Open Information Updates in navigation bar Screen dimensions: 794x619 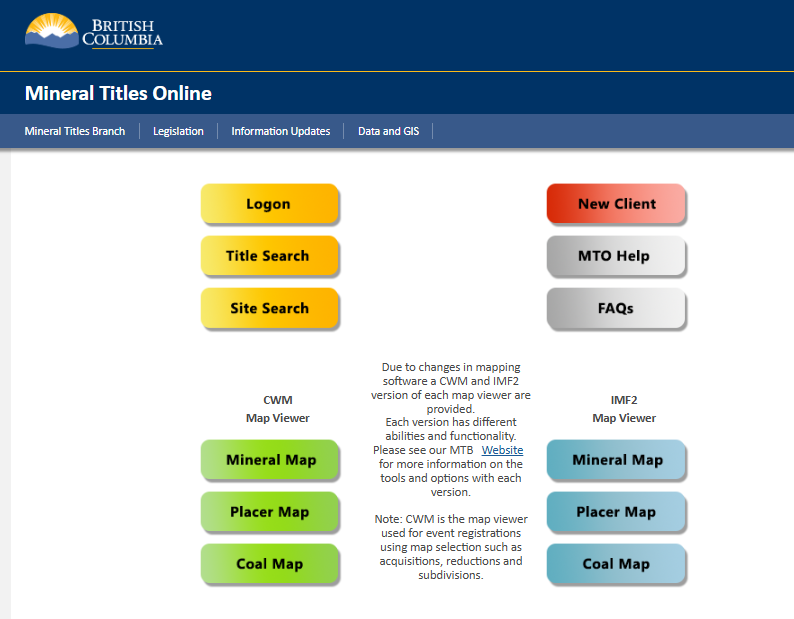point(281,131)
